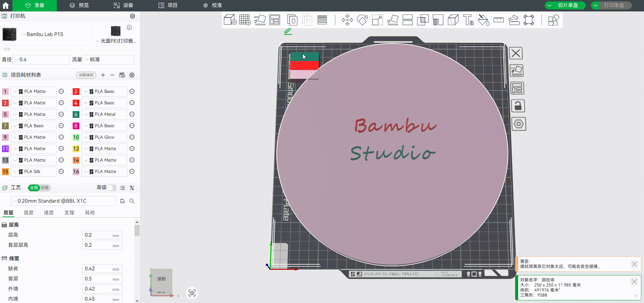Open filament 6 PLA Metal dropdown
644x303 pixels.
104,114
